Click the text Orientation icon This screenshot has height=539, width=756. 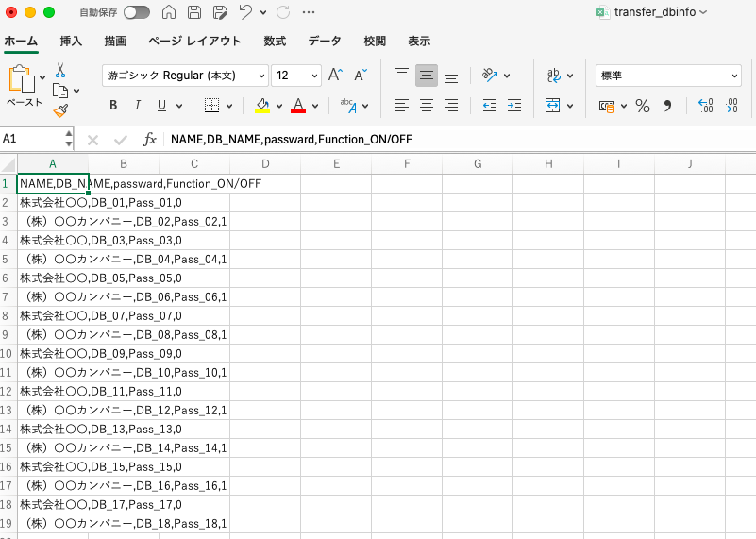point(490,75)
